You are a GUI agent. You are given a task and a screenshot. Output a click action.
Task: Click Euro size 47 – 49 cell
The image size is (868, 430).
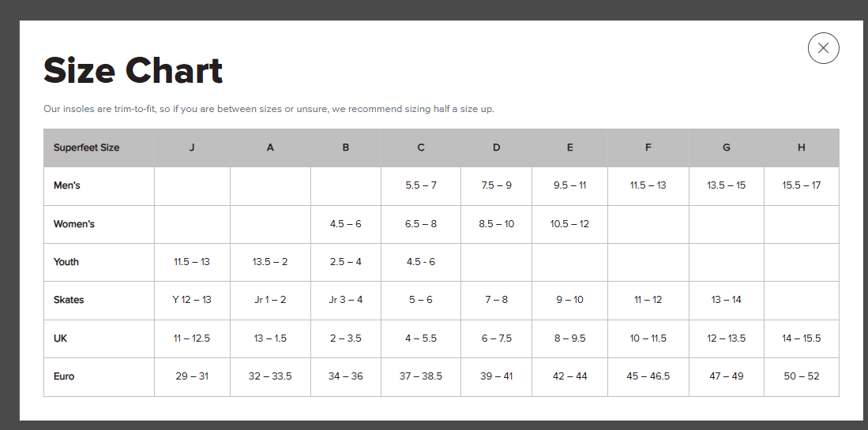click(x=727, y=376)
